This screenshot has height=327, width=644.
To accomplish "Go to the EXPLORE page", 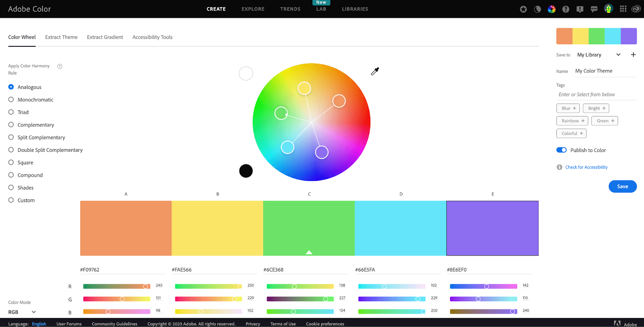I will pos(253,9).
